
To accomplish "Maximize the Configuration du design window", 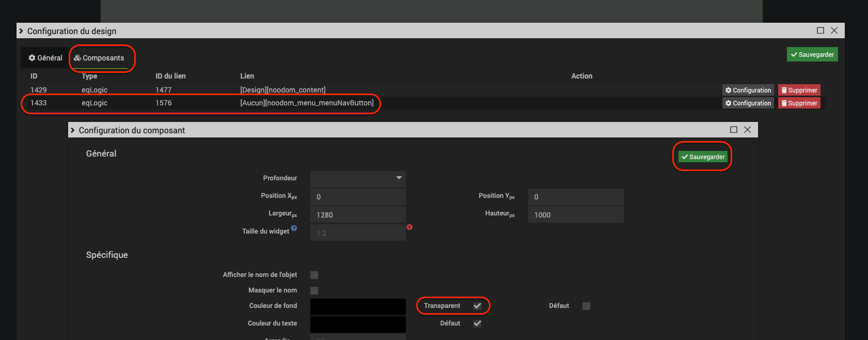I will coord(820,30).
